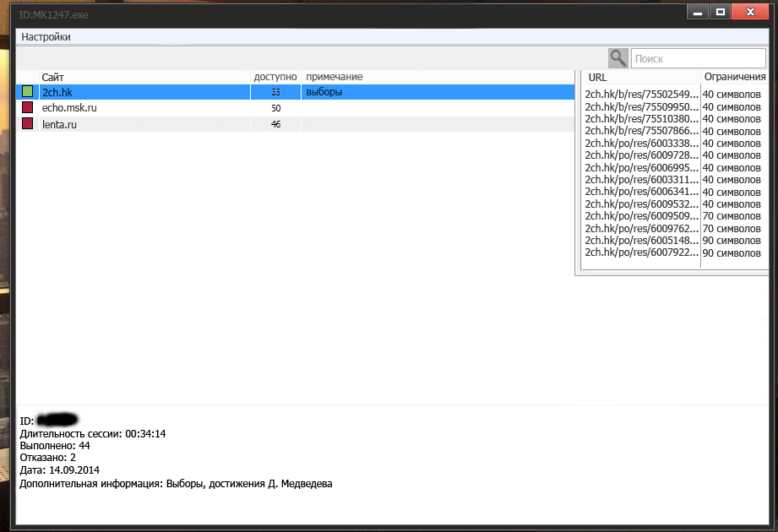Image resolution: width=778 pixels, height=532 pixels.
Task: Click the red status square for lenta.ru
Action: click(27, 123)
